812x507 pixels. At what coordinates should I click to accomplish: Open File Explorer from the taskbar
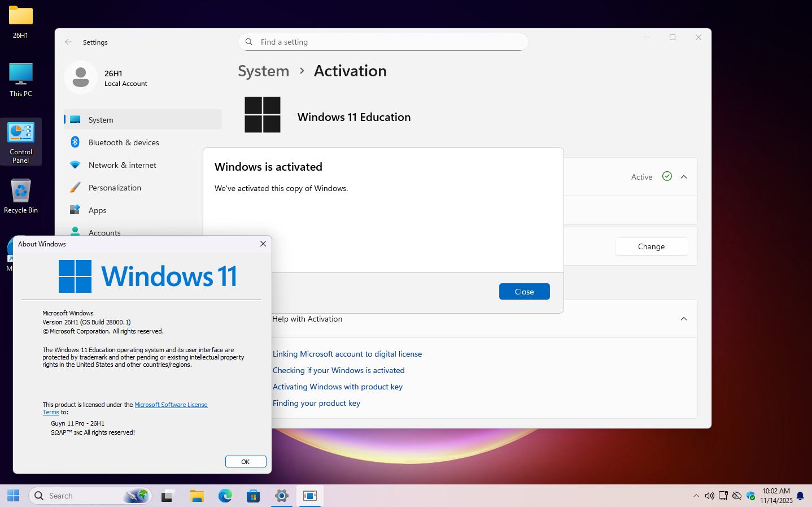197,496
